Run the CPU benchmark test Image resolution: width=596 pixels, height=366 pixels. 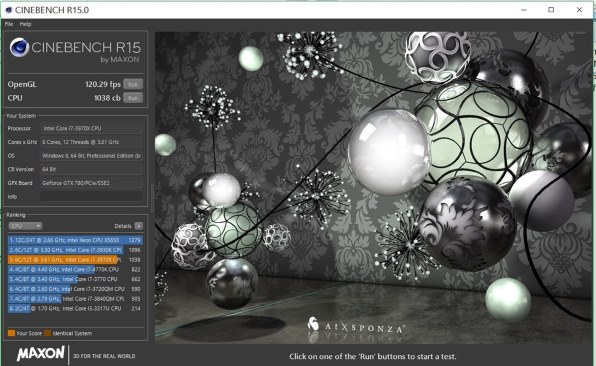[x=133, y=98]
